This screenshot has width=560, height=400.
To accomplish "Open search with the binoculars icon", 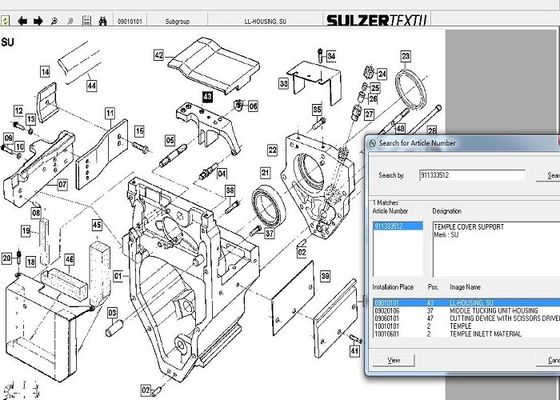I will 103,21.
